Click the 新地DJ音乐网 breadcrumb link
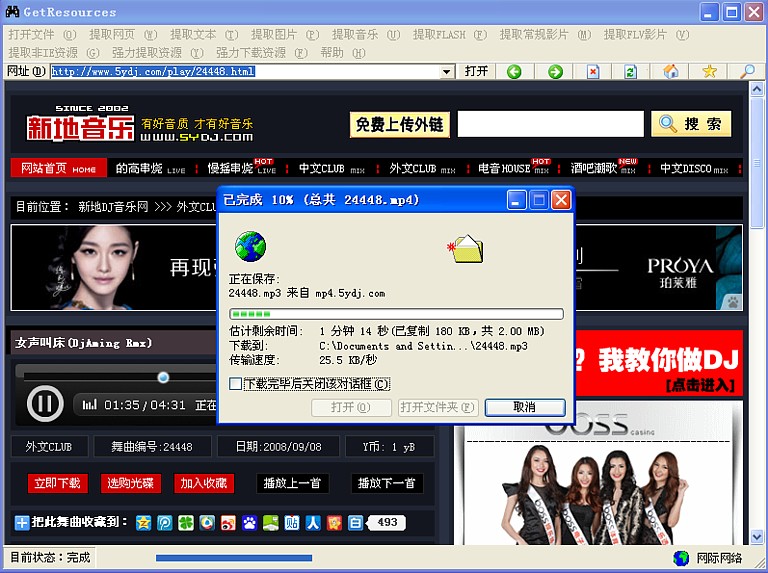Image resolution: width=768 pixels, height=573 pixels. click(113, 207)
